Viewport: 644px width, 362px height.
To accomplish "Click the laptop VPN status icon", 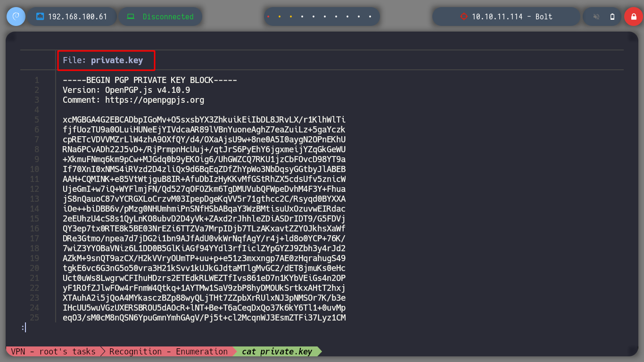I will coord(131,16).
